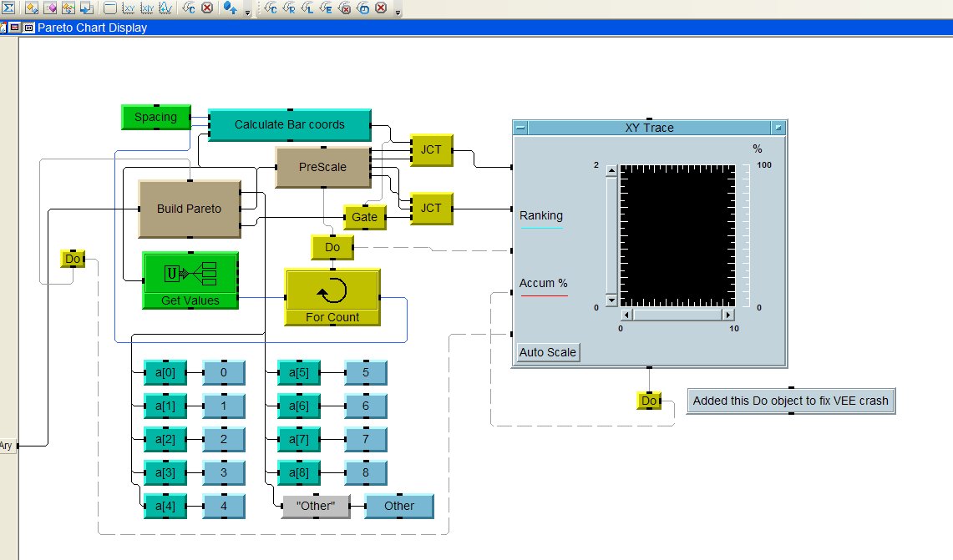Click the Accum % red trace line
Viewport: 953px width, 560px height.
point(543,295)
